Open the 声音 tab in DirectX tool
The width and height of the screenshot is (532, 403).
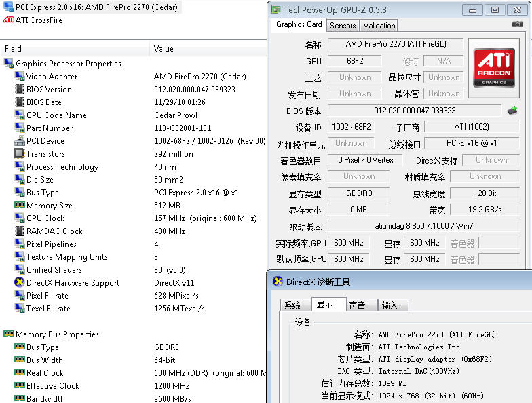(x=362, y=305)
